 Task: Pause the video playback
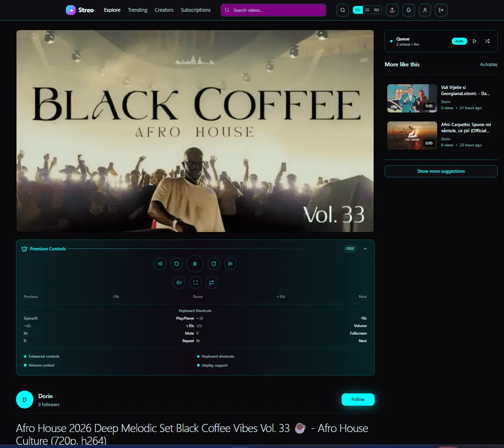pos(195,264)
